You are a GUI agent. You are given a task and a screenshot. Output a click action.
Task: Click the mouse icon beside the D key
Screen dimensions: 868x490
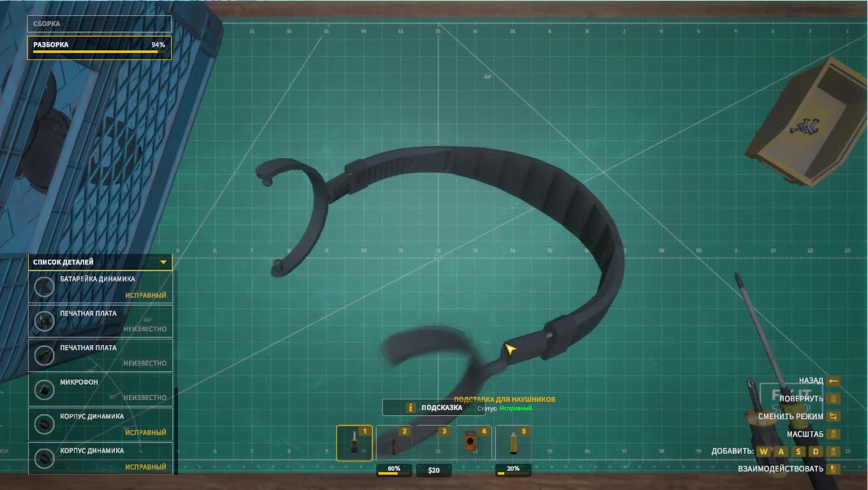click(833, 451)
